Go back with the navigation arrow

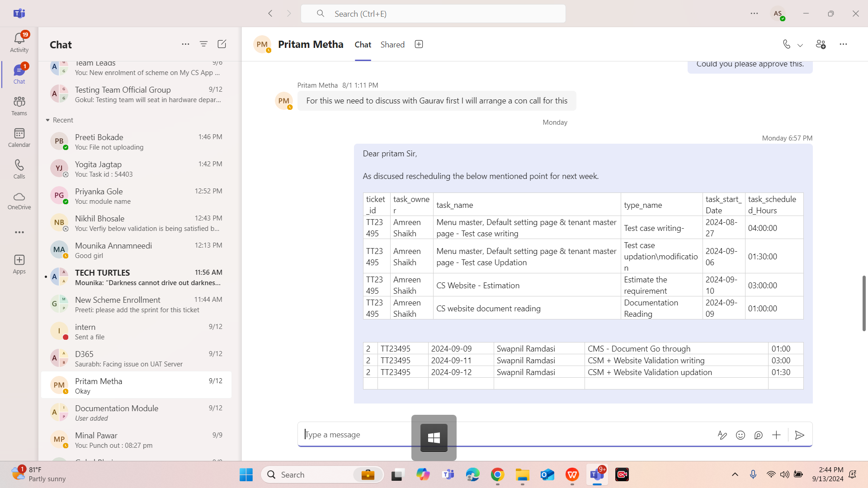(x=270, y=14)
